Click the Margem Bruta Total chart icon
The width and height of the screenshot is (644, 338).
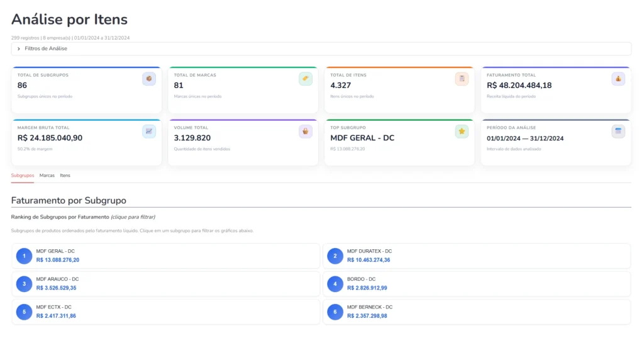pos(149,132)
